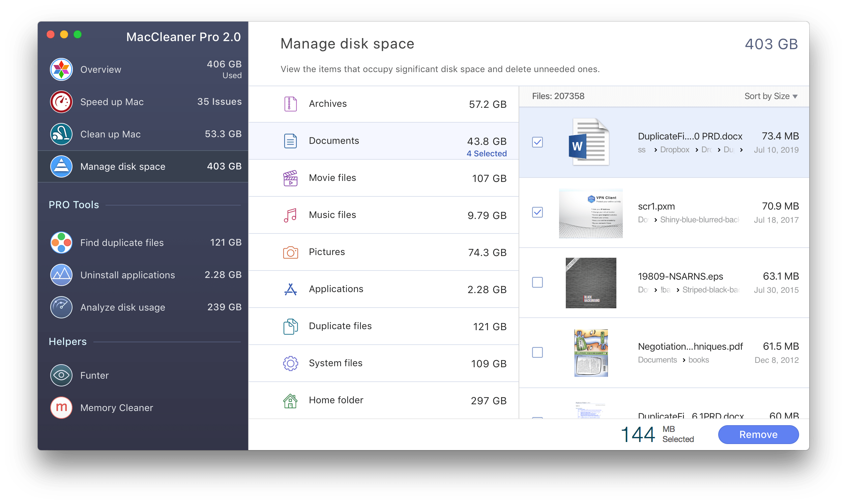
Task: Click the Duplicate files pages icon
Action: (x=290, y=326)
